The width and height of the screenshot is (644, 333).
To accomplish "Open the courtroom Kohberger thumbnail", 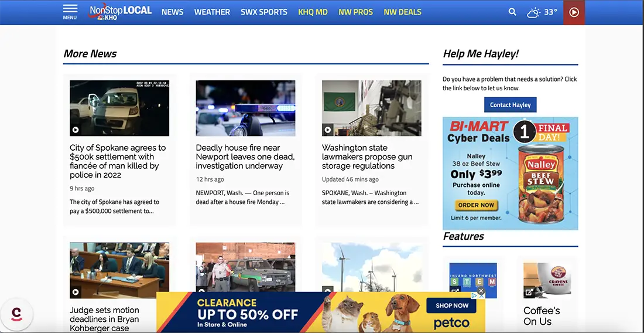I will point(119,270).
